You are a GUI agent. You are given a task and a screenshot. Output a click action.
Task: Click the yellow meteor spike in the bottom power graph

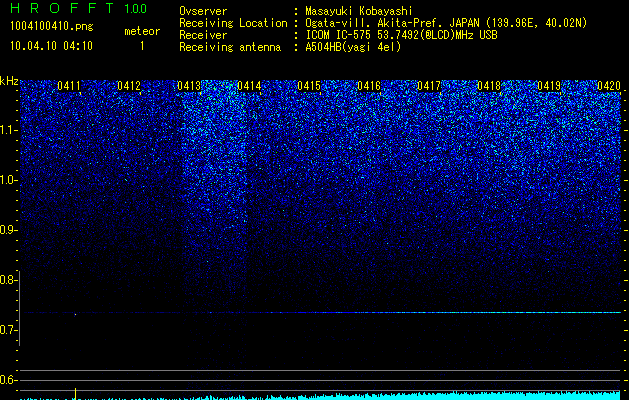point(75,394)
